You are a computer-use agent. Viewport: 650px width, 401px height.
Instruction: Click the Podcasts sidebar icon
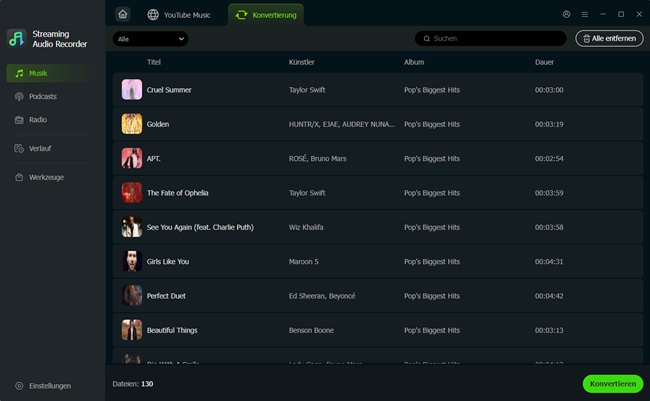(19, 97)
